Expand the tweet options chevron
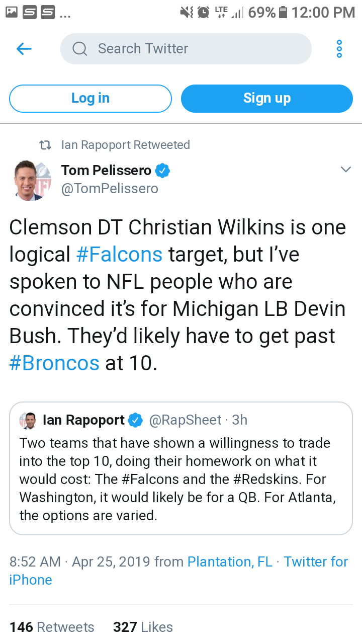This screenshot has width=362, height=644. tap(345, 170)
